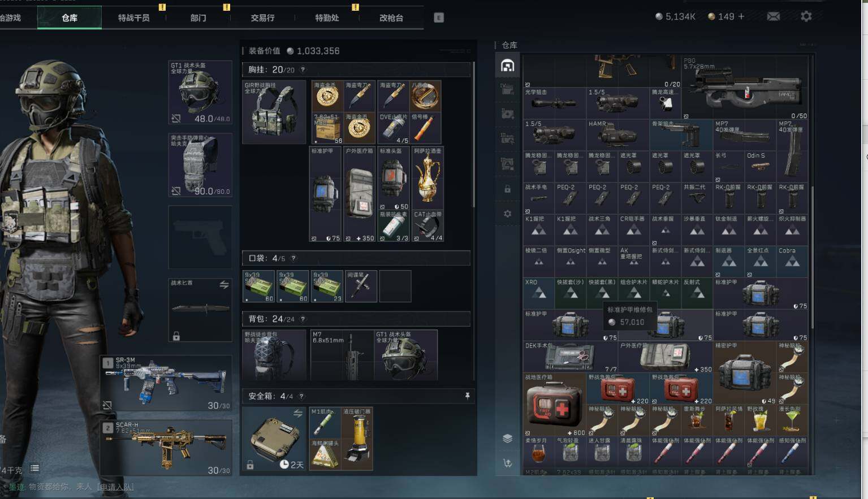Pick the 野玫瑰 cocktail

[x=761, y=420]
